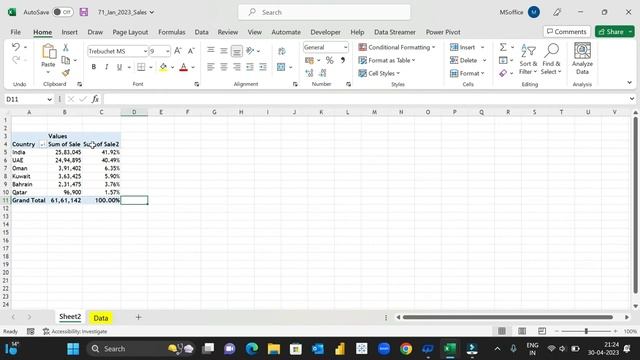Click the Copy icon
640x360 pixels.
pos(65,60)
